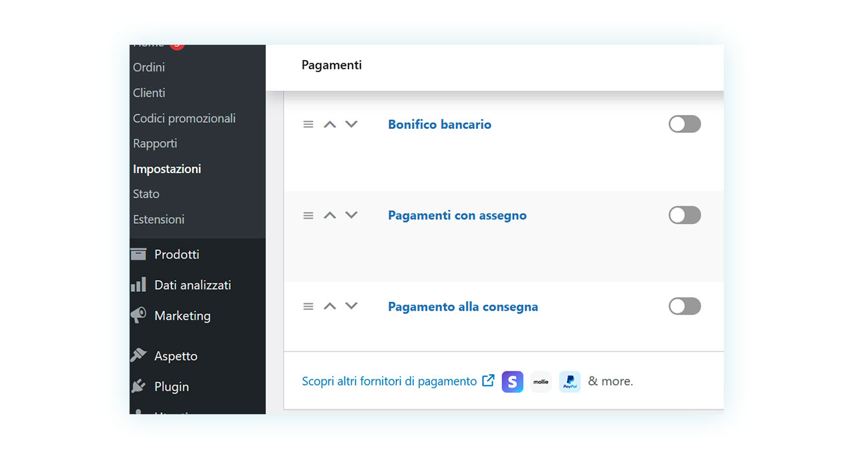Enable the Pagamento alla consegna toggle
This screenshot has height=461, width=868.
[x=684, y=306]
